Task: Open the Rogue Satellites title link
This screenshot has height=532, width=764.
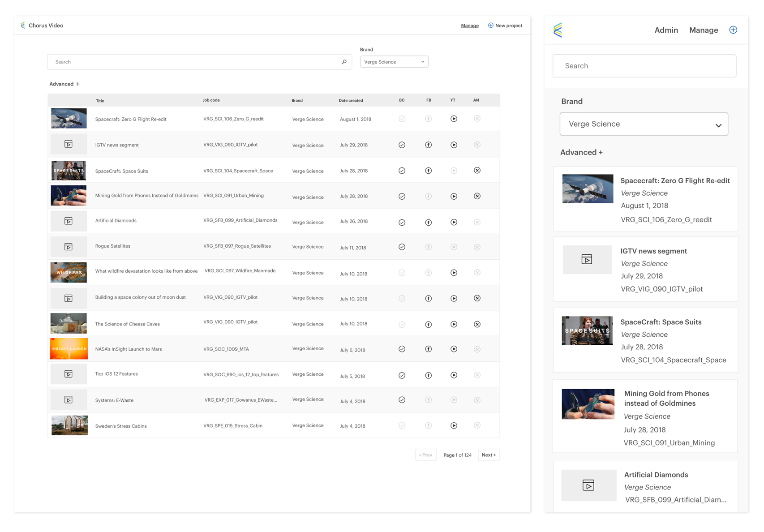Action: (x=113, y=246)
